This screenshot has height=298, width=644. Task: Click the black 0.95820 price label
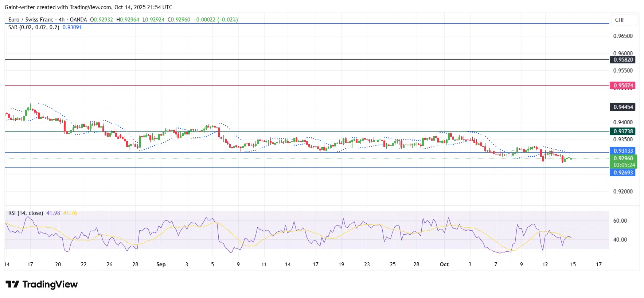[x=622, y=60]
